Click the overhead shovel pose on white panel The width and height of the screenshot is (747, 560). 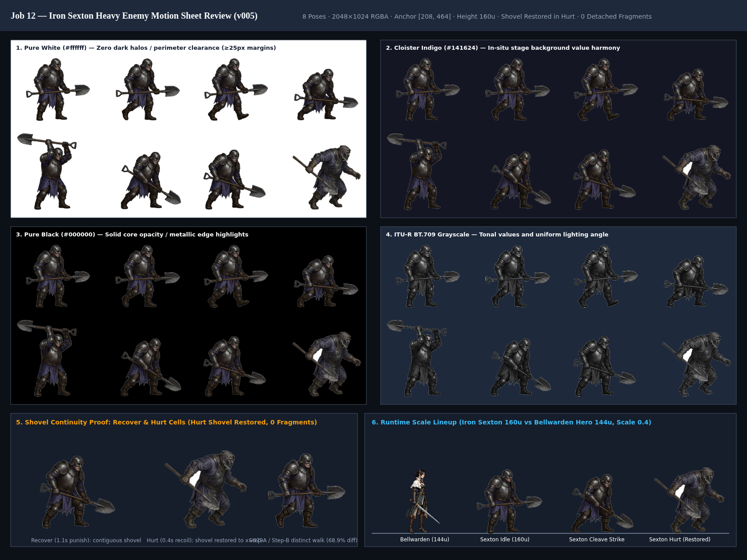[47, 171]
